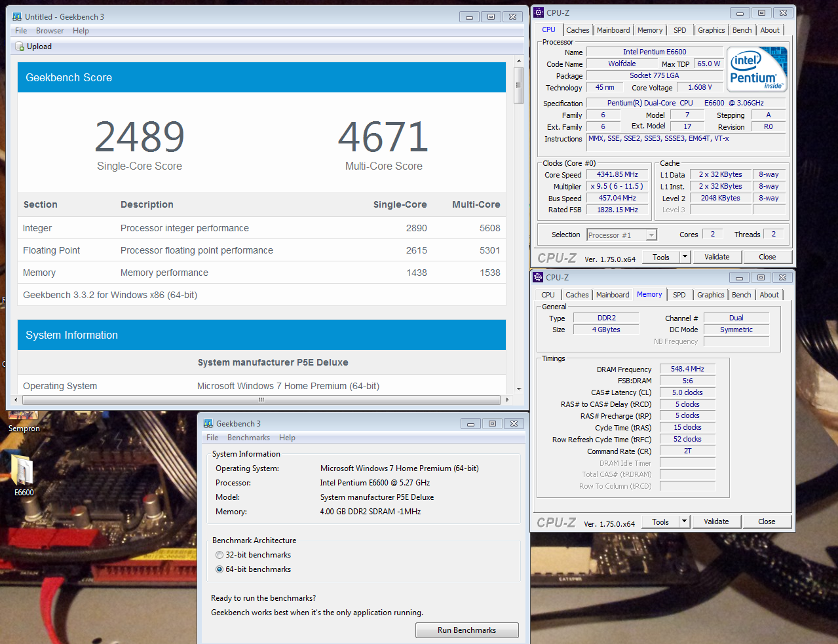Click the Memory performance row in table
838x644 pixels.
tap(261, 273)
